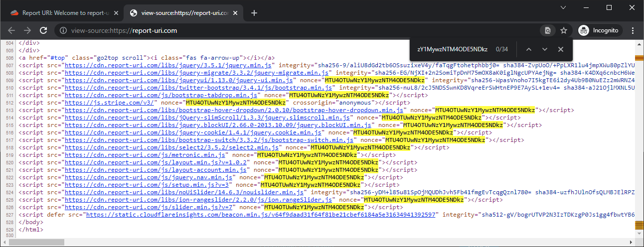
Task: Open Chrome three-dot menu
Action: (x=633, y=30)
